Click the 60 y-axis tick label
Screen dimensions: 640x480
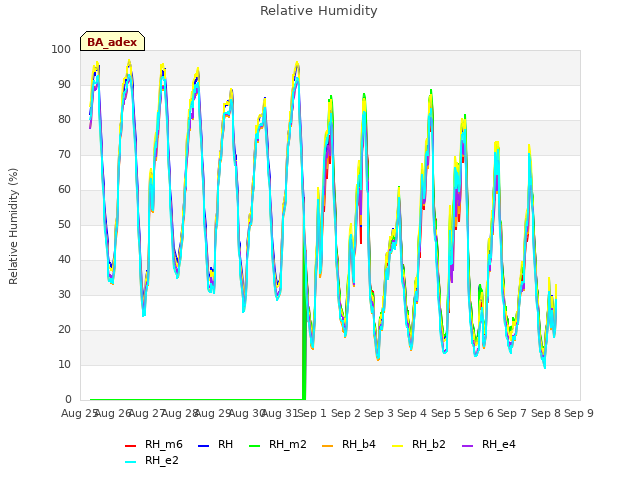(64, 189)
